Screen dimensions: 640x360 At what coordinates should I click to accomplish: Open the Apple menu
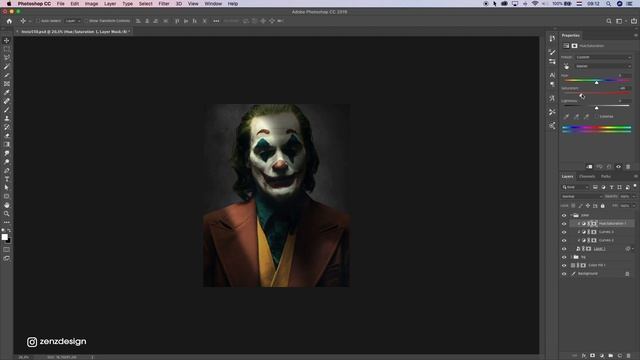point(8,4)
